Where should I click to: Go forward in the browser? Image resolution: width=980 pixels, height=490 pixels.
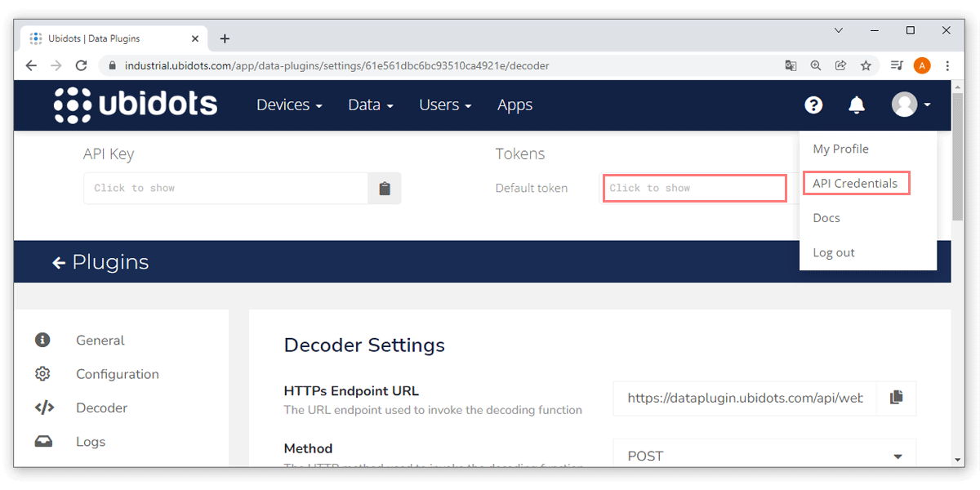pyautogui.click(x=56, y=65)
